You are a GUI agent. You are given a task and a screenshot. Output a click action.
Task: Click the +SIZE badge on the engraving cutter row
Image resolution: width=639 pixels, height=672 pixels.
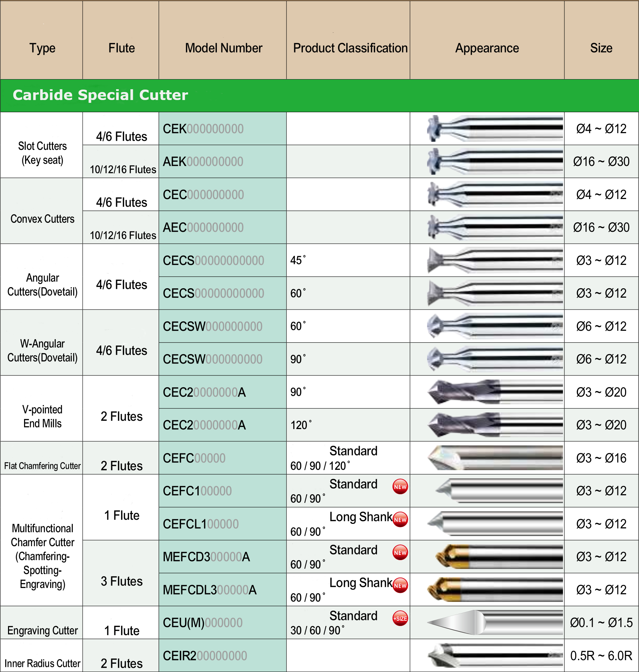point(400,618)
